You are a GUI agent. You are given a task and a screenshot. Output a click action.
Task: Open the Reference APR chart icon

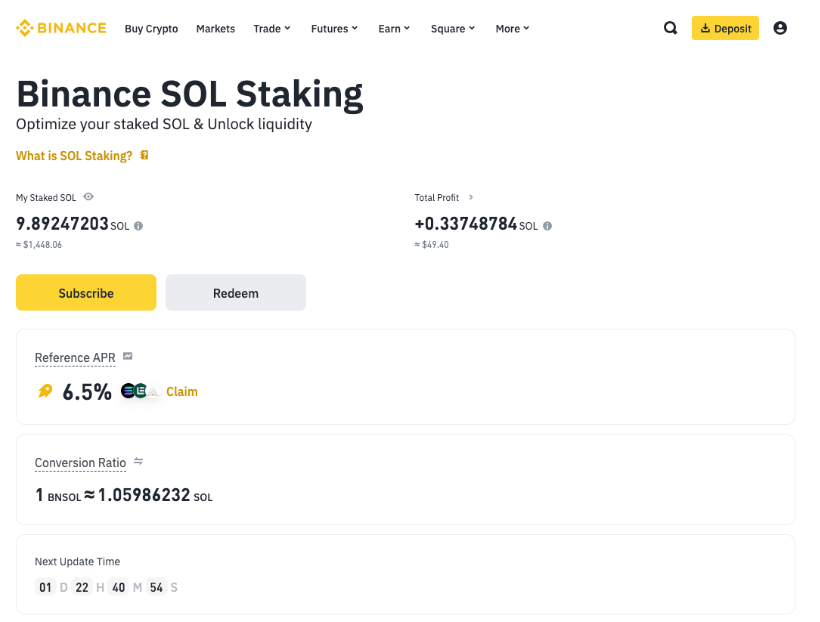(128, 357)
